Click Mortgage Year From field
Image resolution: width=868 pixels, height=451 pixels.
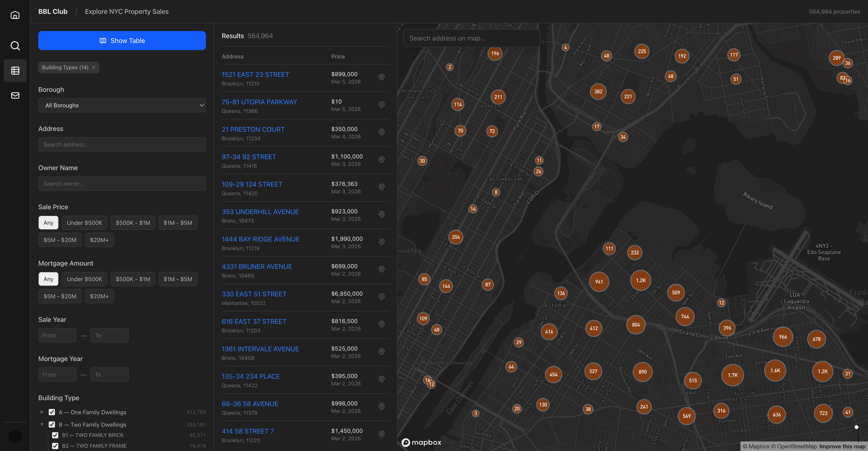57,375
